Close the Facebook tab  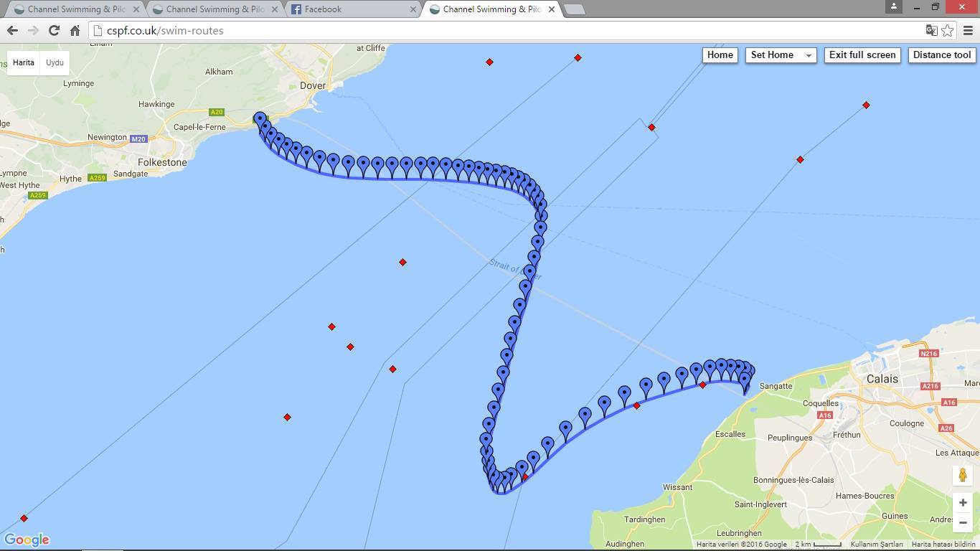point(413,9)
